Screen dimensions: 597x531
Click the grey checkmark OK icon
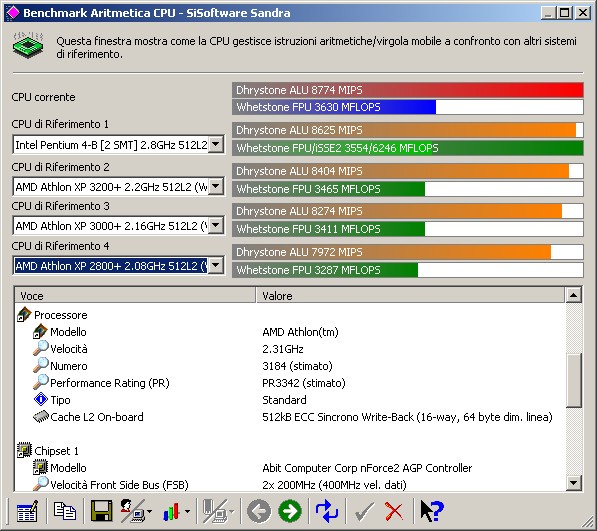tap(364, 511)
